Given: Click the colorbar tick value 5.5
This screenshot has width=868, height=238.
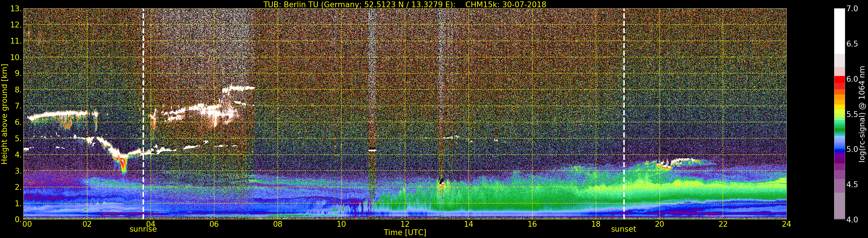Looking at the screenshot, I should [x=852, y=114].
